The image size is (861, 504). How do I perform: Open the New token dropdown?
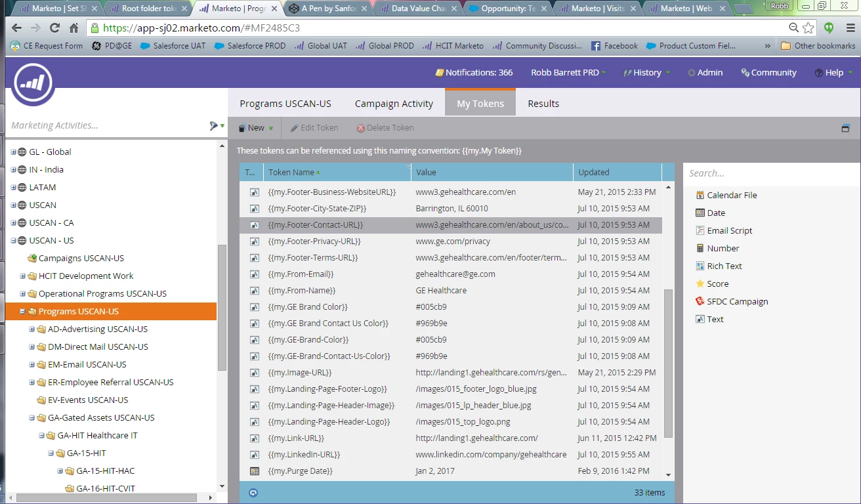pyautogui.click(x=256, y=128)
